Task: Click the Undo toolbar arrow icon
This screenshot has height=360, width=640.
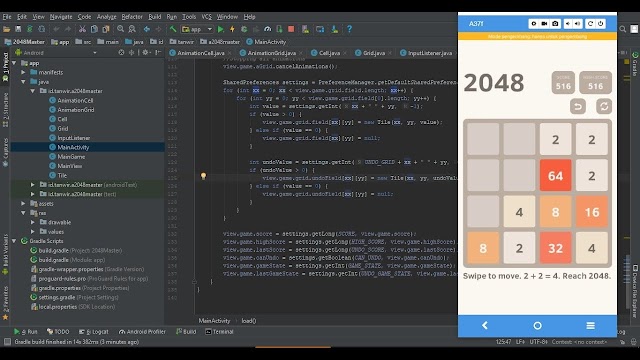Action: click(x=56, y=29)
